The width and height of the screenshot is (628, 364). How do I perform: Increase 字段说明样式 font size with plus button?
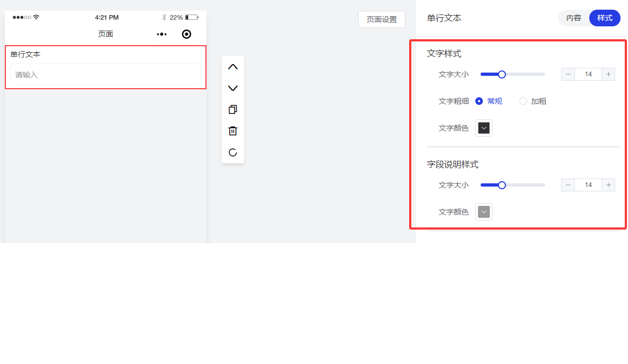pyautogui.click(x=609, y=185)
